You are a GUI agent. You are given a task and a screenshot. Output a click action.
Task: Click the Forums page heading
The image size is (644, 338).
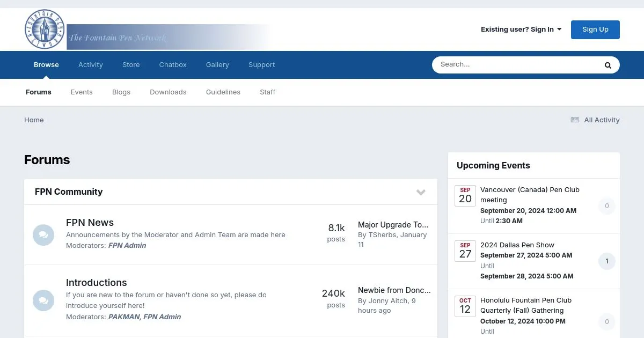tap(47, 160)
